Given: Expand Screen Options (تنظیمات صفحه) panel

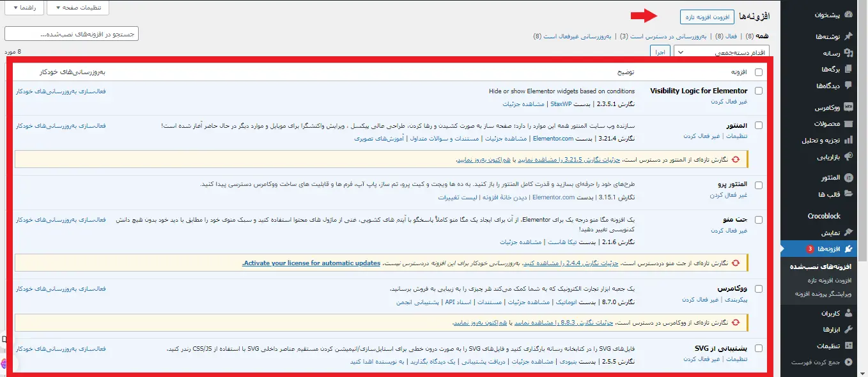Looking at the screenshot, I should [77, 8].
